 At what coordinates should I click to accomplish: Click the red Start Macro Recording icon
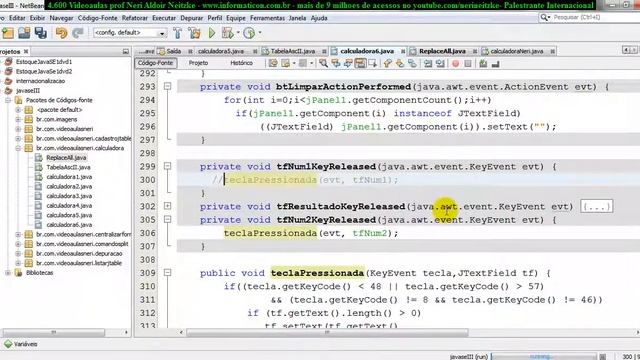tap(456, 63)
